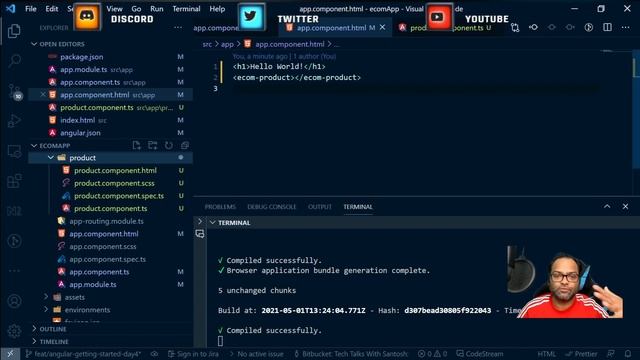Open the Run menu
This screenshot has width=640, height=360.
click(157, 9)
